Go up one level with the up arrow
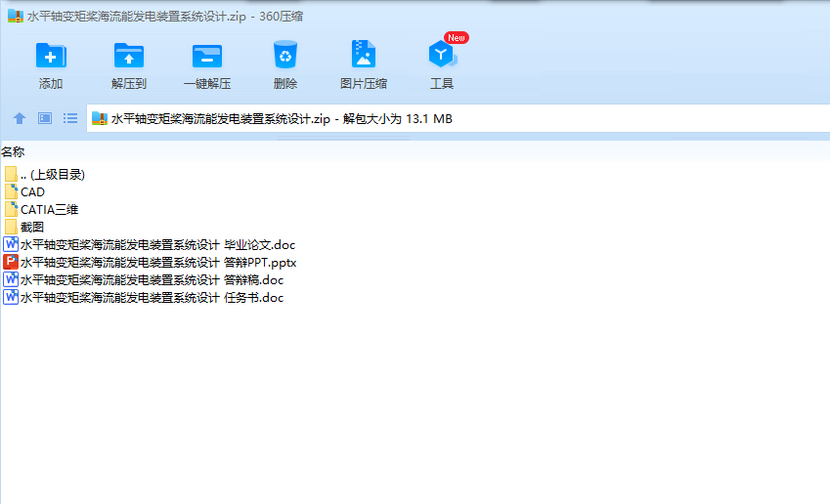Screen dimensions: 830x504 coord(20,118)
